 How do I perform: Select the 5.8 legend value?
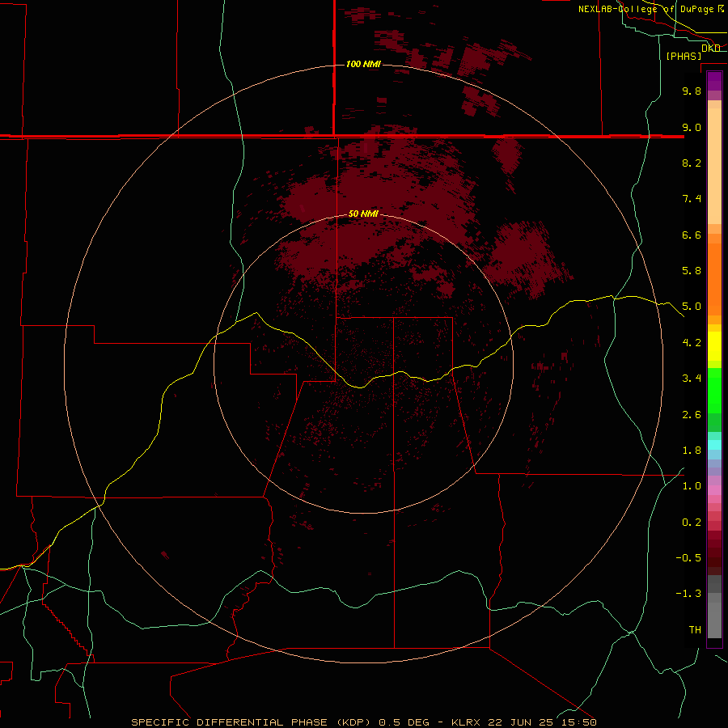coord(692,271)
